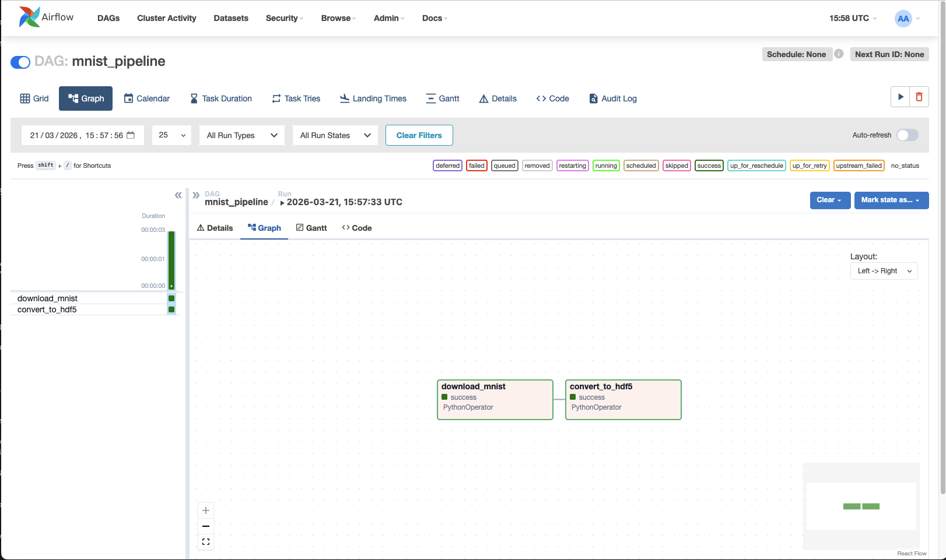The image size is (946, 560).
Task: Open the Mark state as button
Action: pyautogui.click(x=891, y=200)
